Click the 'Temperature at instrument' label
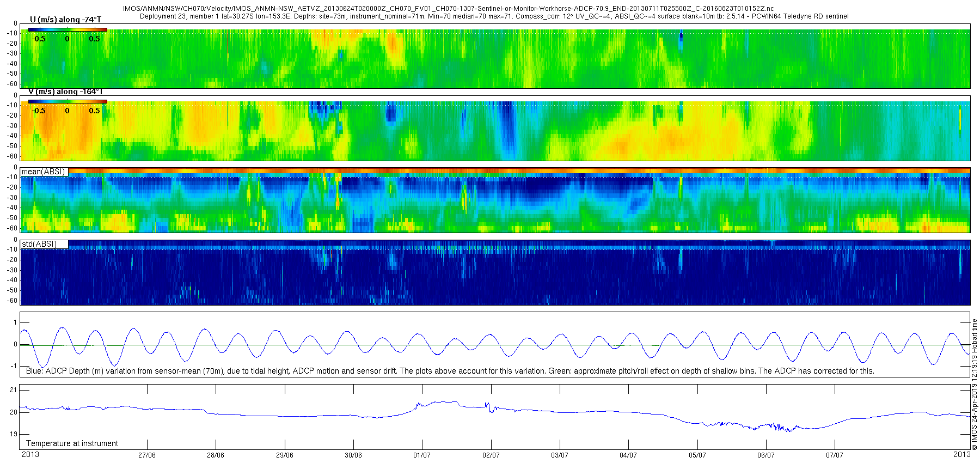Image resolution: width=980 pixels, height=463 pixels. click(x=72, y=443)
